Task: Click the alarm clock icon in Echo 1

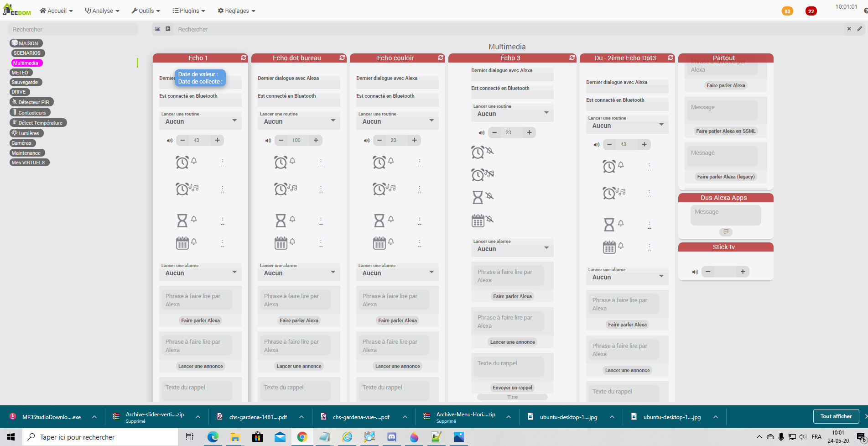Action: pos(182,162)
